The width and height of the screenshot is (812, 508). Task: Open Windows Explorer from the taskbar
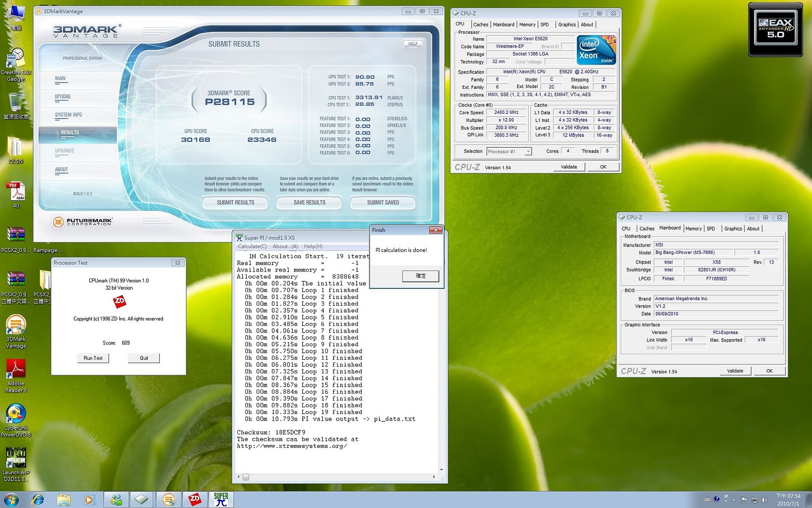pos(64,500)
